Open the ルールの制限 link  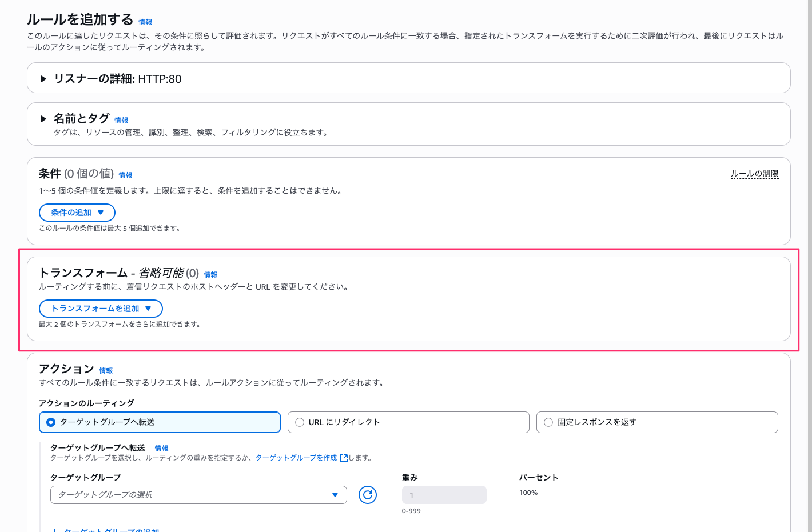point(754,174)
